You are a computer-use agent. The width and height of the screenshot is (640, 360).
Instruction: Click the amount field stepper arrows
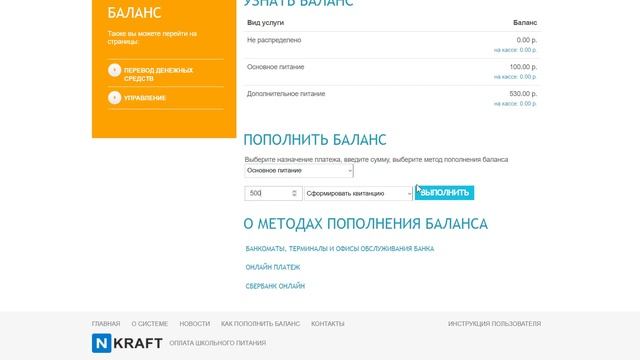click(294, 193)
